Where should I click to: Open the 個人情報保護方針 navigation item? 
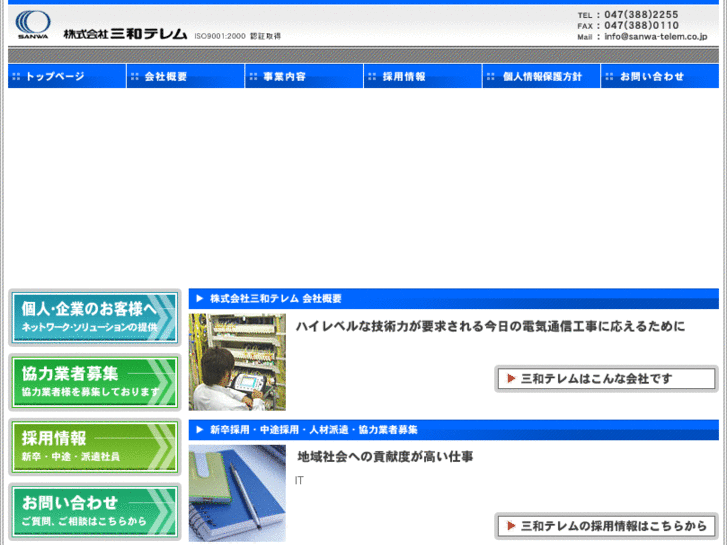(x=542, y=76)
